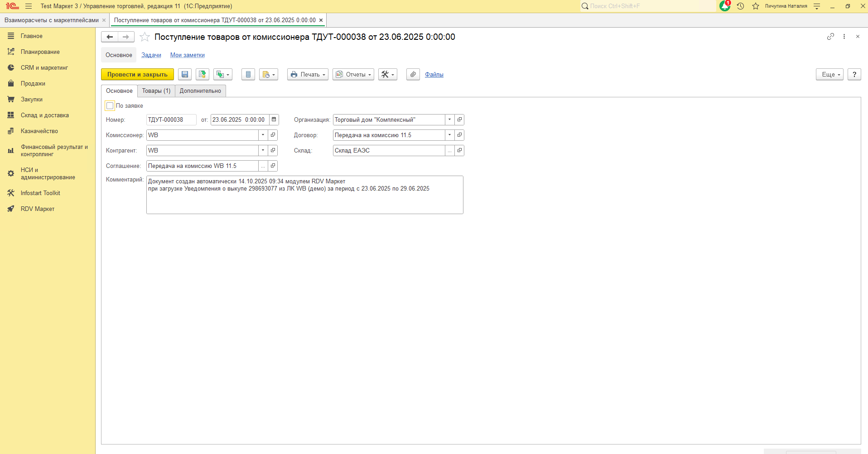868x454 pixels.
Task: Open the Задачи link
Action: (151, 55)
